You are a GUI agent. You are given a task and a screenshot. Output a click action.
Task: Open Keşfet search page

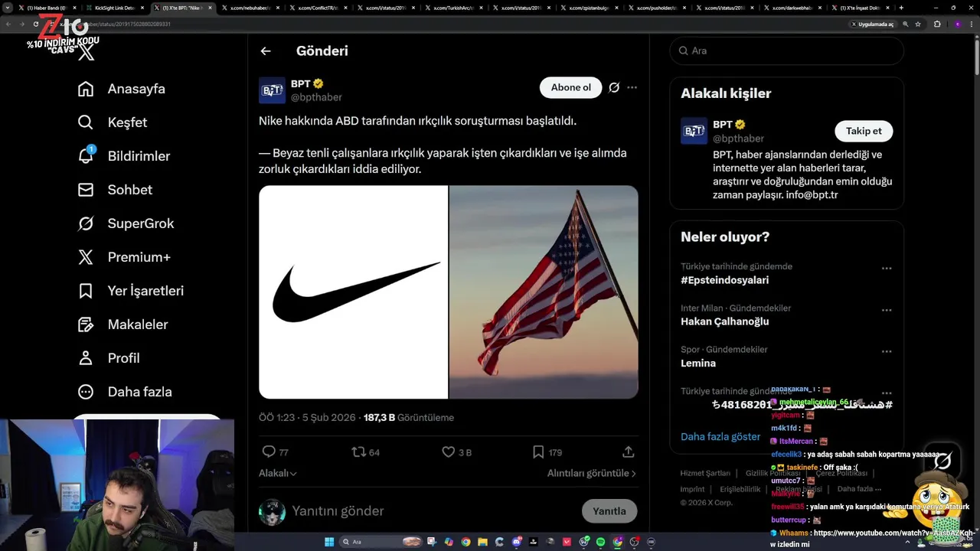tap(113, 122)
